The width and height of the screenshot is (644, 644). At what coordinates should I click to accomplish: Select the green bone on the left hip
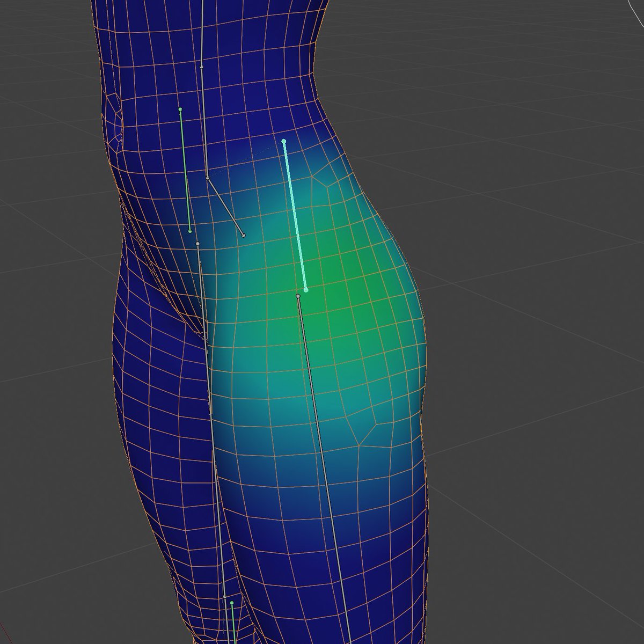(x=185, y=171)
